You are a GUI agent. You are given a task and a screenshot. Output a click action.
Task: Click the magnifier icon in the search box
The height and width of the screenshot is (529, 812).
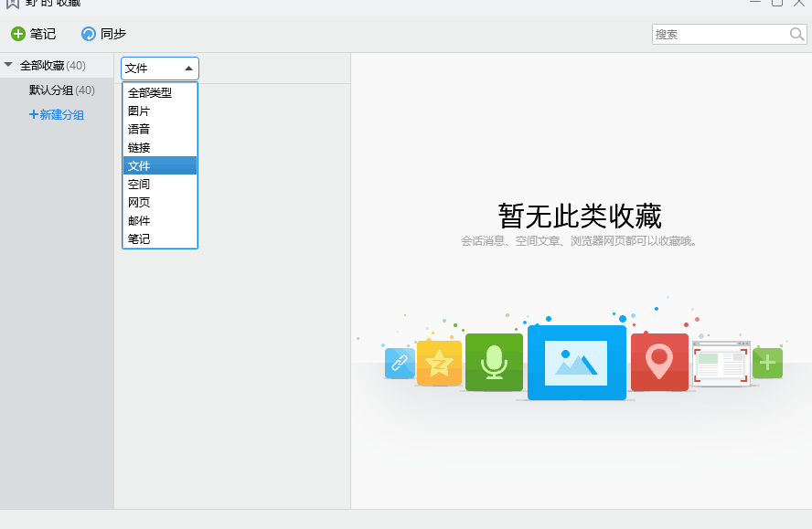click(x=795, y=34)
